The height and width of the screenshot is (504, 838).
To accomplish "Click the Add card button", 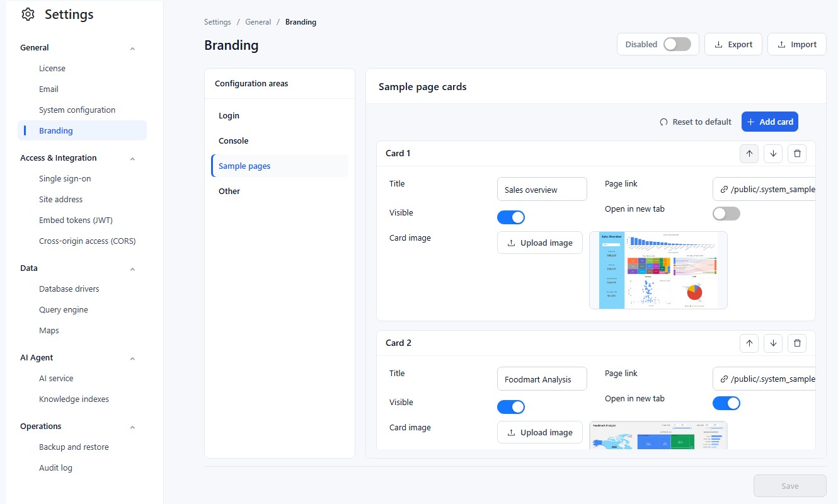I will pos(770,122).
